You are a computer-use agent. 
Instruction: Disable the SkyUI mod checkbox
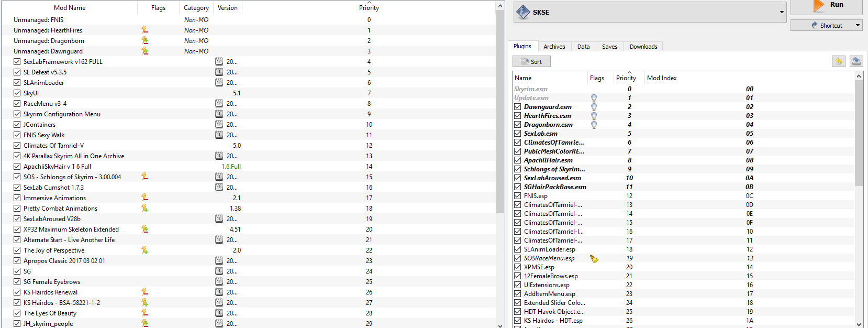point(17,93)
